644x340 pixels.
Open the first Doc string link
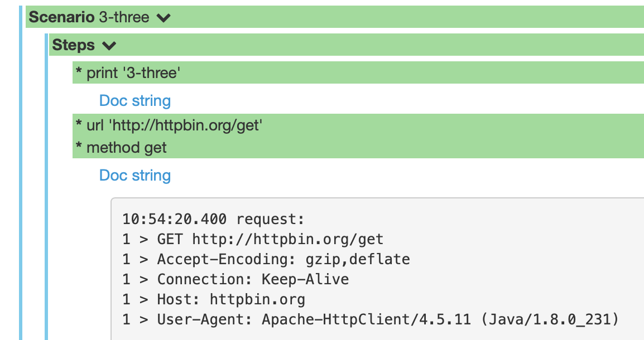135,100
